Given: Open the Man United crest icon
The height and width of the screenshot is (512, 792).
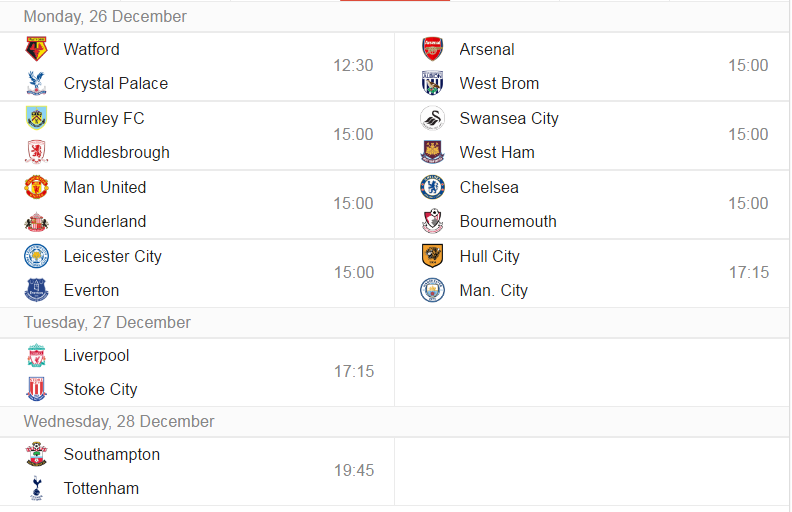Looking at the screenshot, I should coord(36,187).
